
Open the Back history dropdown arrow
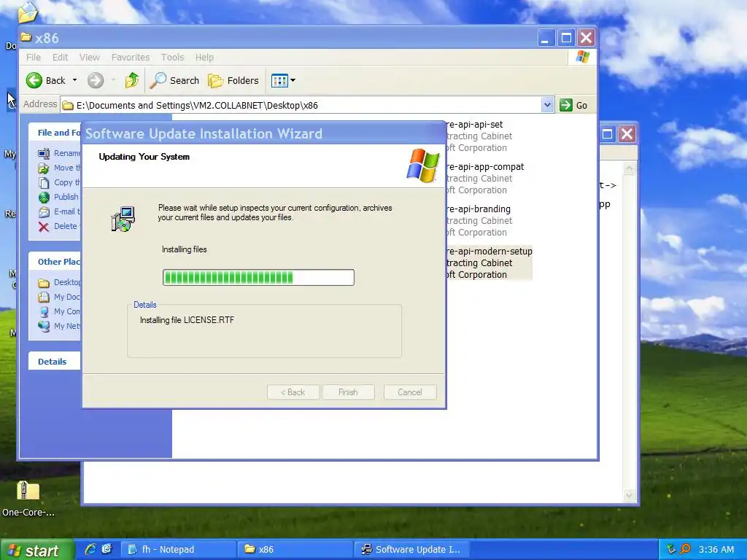click(75, 80)
